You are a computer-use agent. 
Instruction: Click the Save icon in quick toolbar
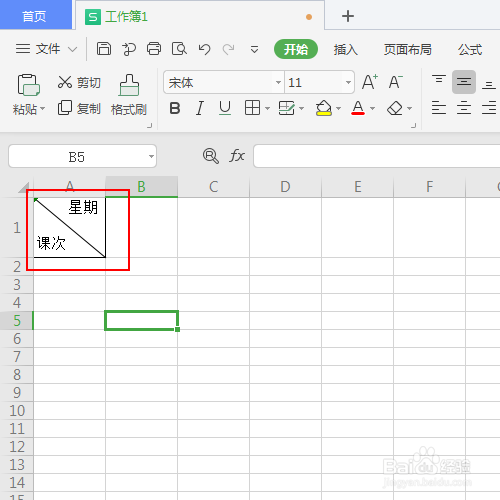(104, 49)
